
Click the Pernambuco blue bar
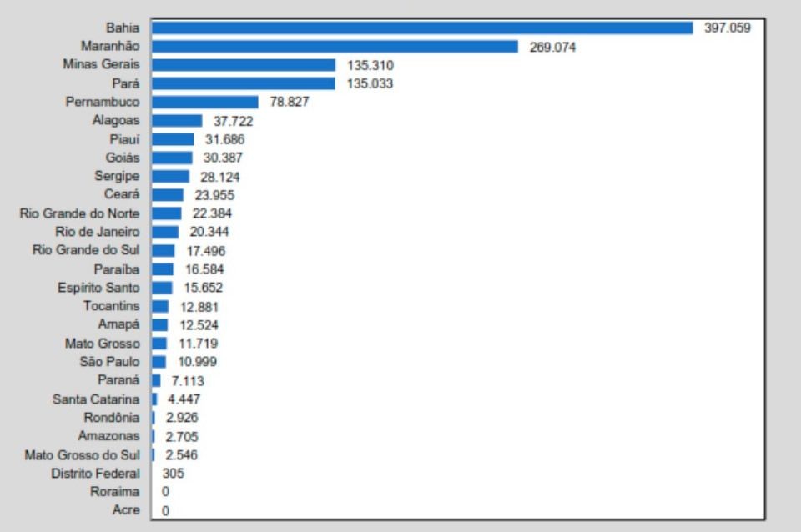[205, 102]
